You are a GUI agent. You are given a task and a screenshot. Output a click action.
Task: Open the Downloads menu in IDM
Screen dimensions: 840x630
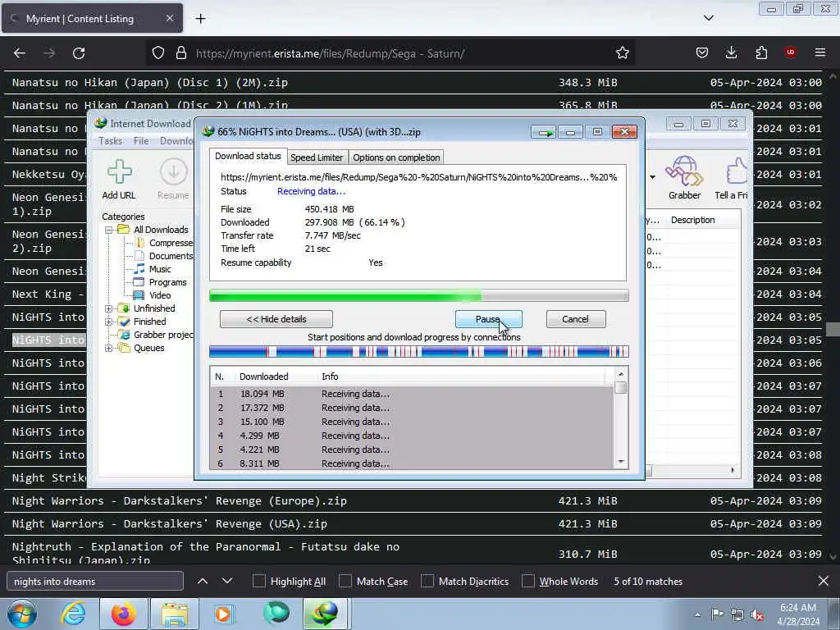click(176, 141)
